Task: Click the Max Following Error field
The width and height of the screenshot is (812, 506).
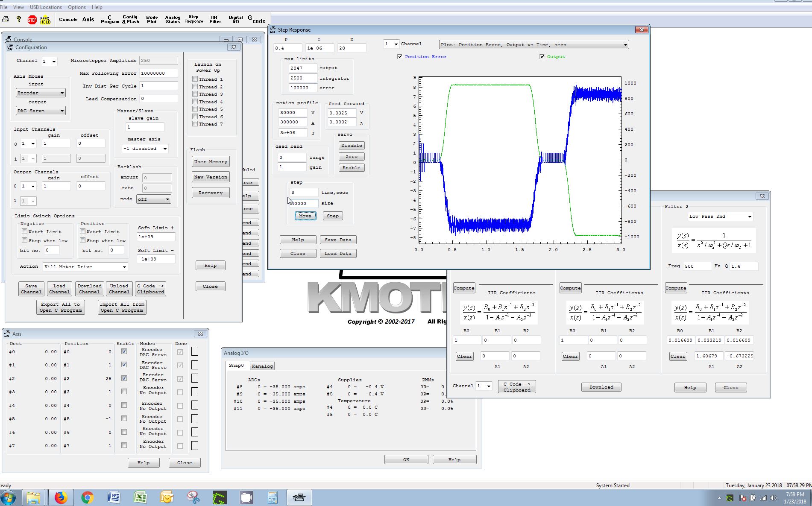Action: [158, 73]
